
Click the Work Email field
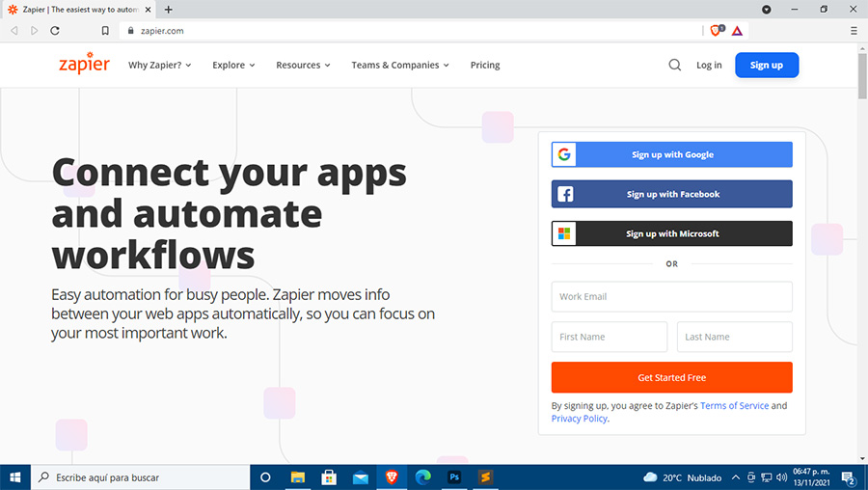tap(671, 296)
